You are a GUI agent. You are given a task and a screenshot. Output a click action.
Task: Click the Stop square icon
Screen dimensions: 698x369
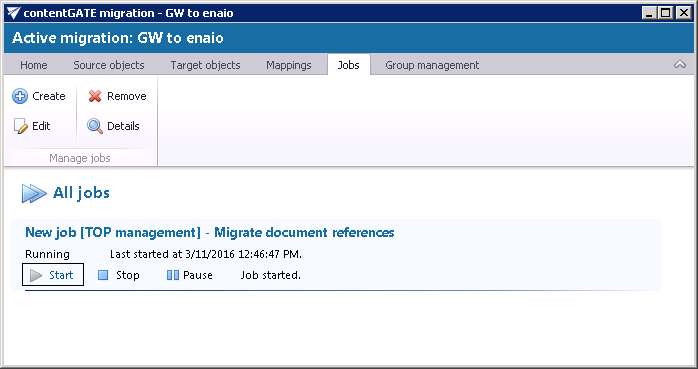103,275
